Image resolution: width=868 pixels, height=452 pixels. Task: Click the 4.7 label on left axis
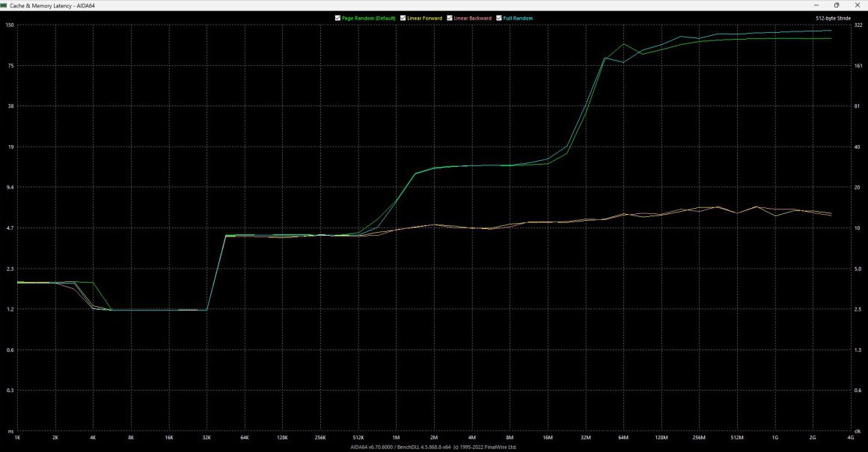[10, 227]
